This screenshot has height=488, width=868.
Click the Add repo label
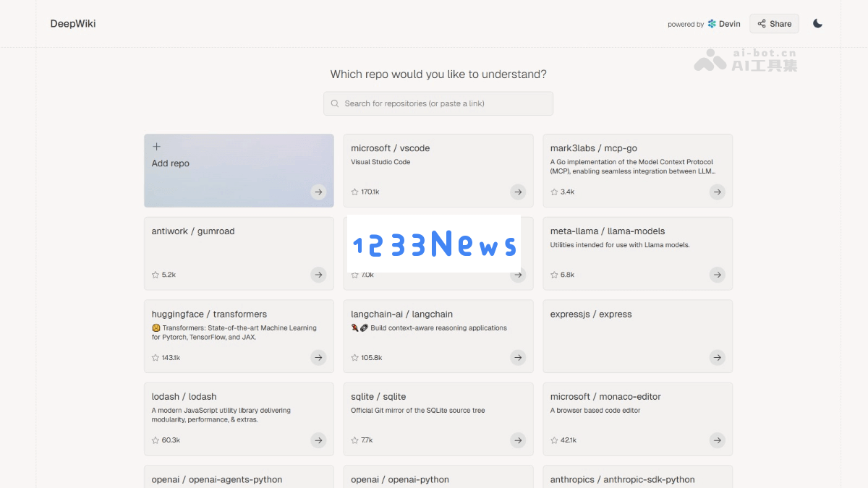point(171,163)
